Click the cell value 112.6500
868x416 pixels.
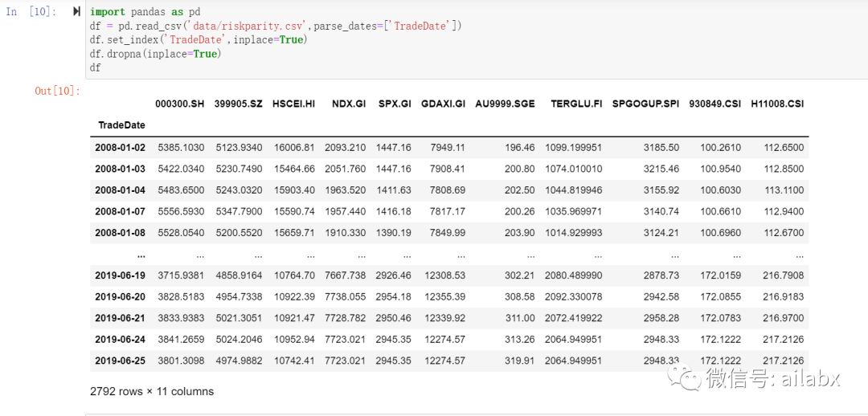784,147
